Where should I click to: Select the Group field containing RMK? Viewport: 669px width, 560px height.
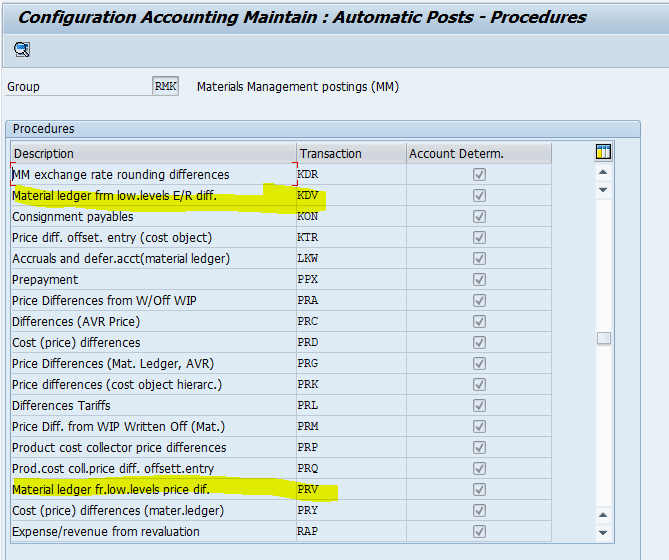[165, 87]
